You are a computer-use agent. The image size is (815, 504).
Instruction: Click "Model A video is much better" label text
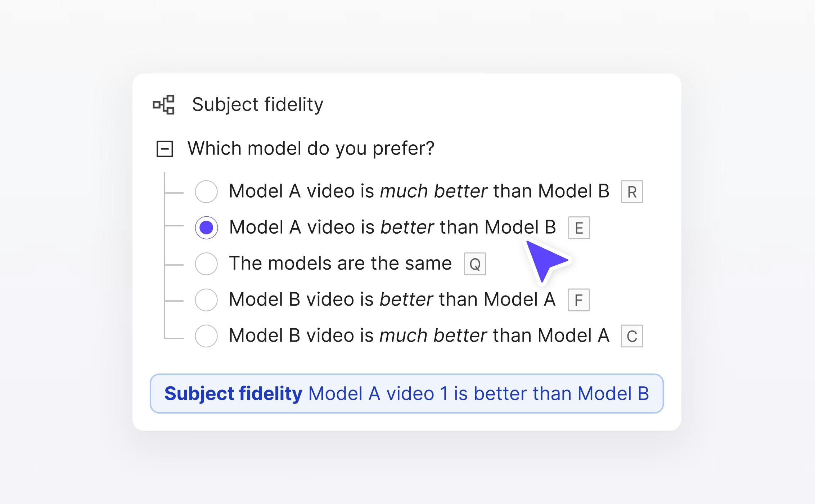[x=419, y=191]
